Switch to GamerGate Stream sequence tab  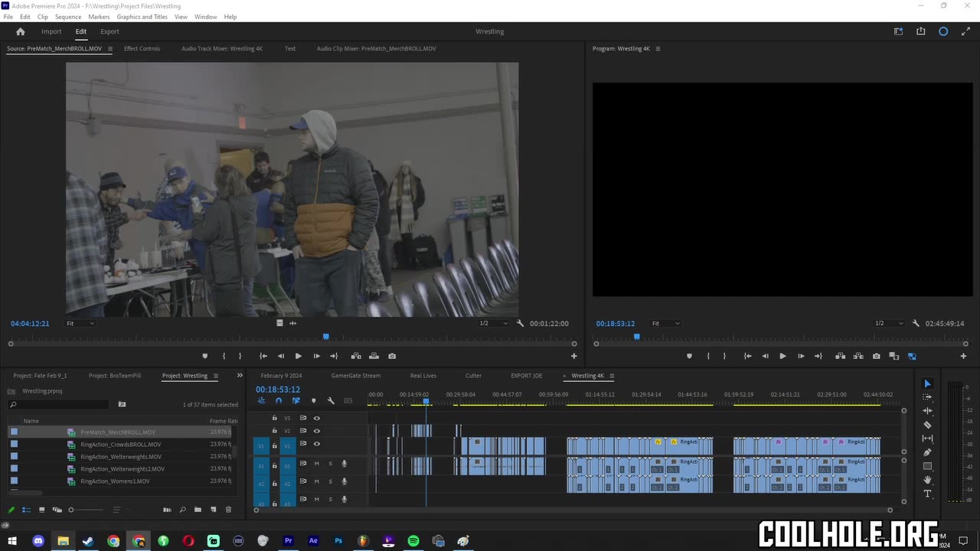[356, 376]
